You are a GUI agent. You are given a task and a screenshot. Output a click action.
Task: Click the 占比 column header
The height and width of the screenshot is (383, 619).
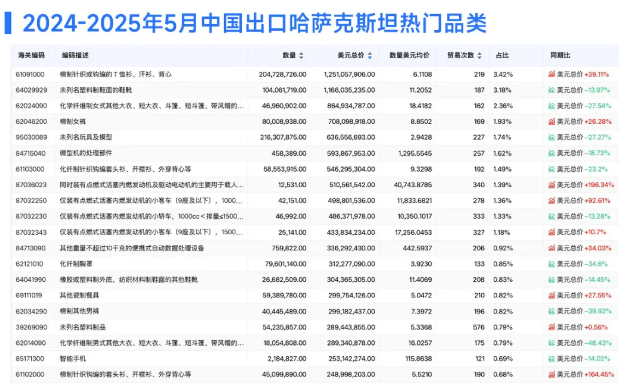pos(502,55)
